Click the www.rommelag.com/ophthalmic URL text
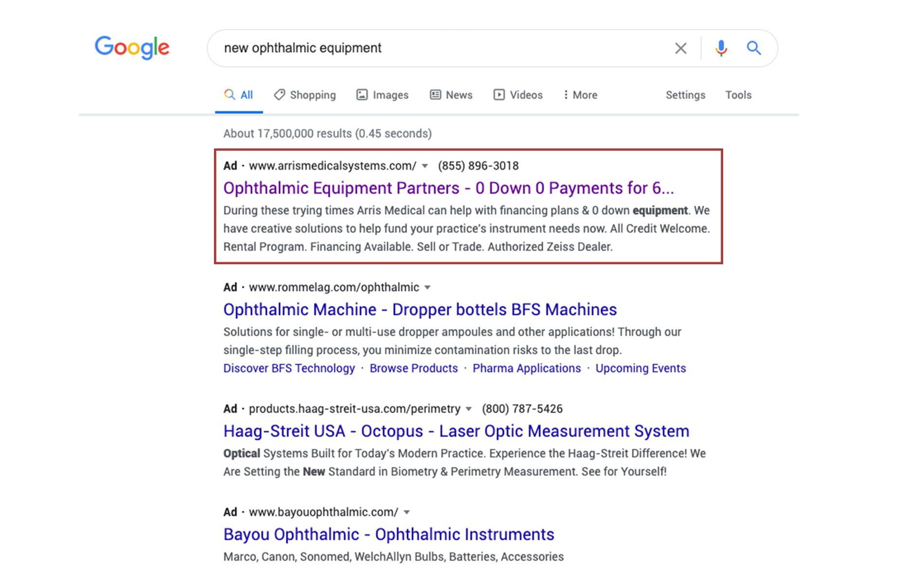The height and width of the screenshot is (584, 924). (x=334, y=288)
